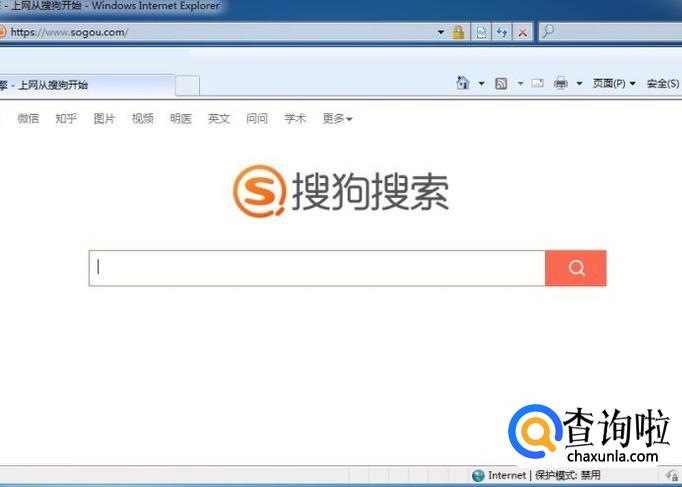The width and height of the screenshot is (682, 487).
Task: Open the 明医 search link
Action: coord(181,118)
